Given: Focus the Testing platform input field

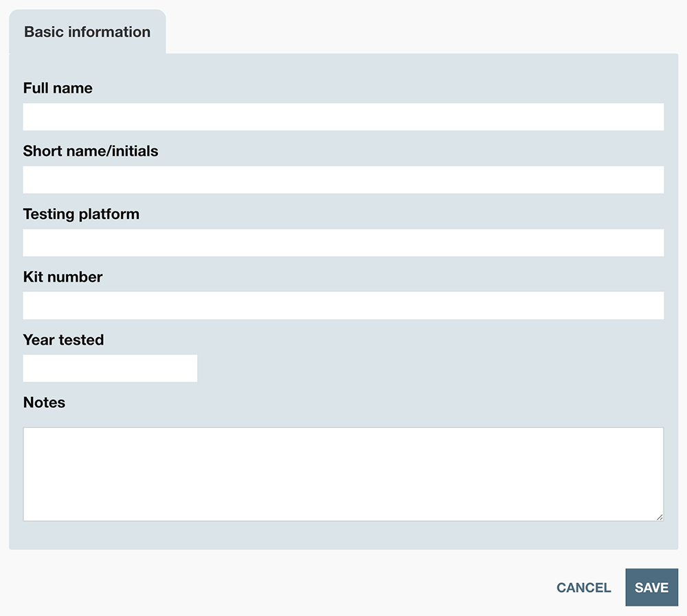Looking at the screenshot, I should pyautogui.click(x=343, y=242).
